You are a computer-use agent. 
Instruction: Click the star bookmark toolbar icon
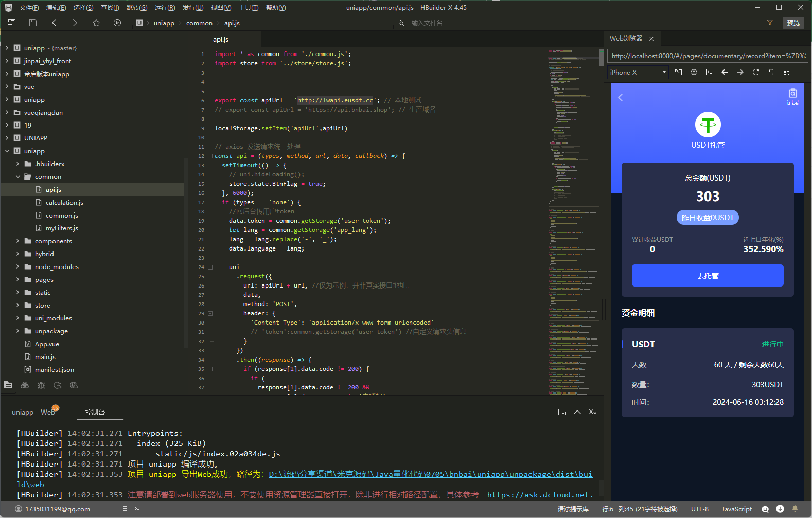tap(96, 23)
